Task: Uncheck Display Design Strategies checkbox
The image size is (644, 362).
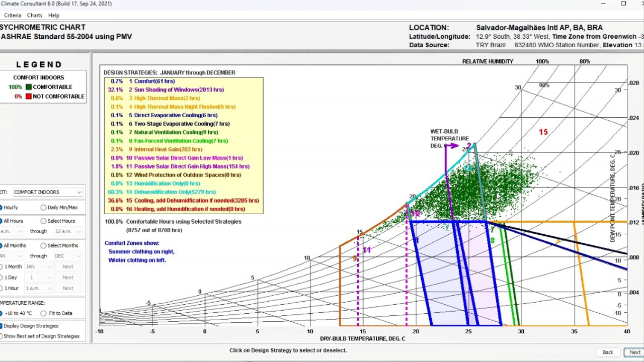Action: (x=2, y=326)
